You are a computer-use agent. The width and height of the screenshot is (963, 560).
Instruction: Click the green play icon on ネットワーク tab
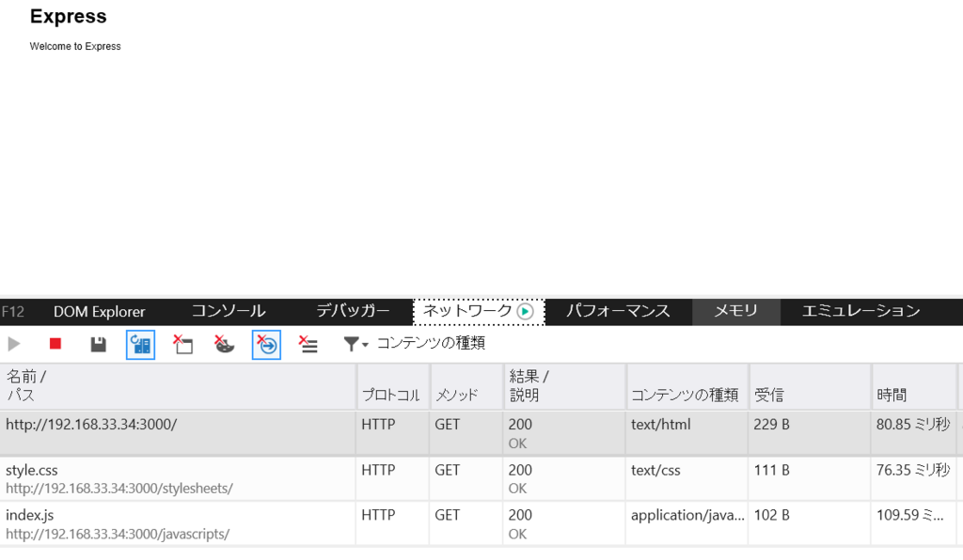(x=525, y=312)
